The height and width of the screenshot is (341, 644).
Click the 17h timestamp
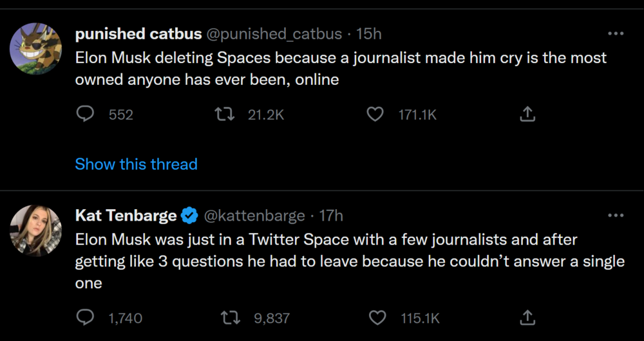pos(331,216)
